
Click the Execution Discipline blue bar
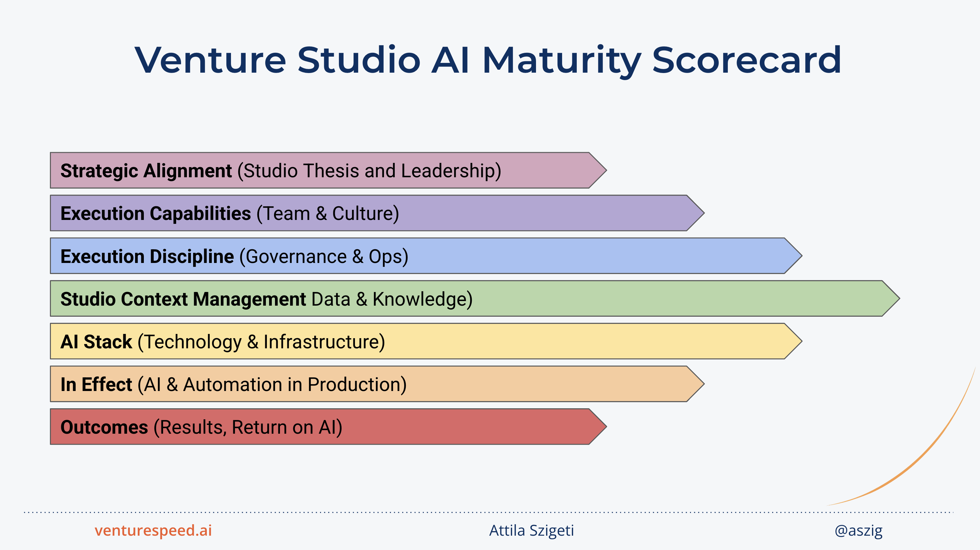pyautogui.click(x=426, y=256)
